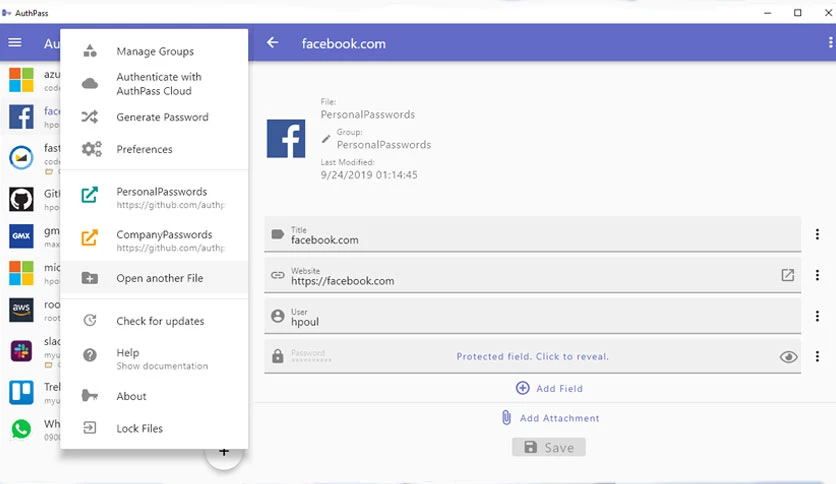Screen dimensions: 836x484
Task: Click the Title field facebook.com
Action: [x=532, y=235]
